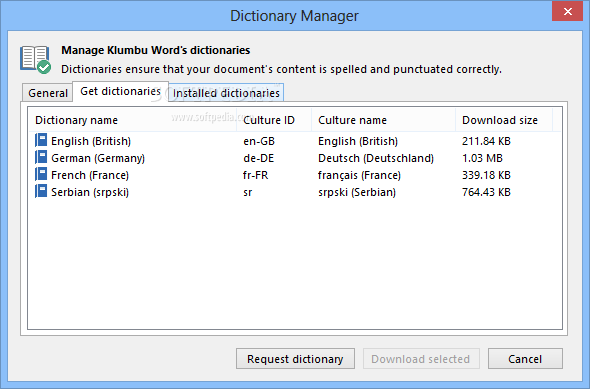This screenshot has width=590, height=389.
Task: Click the dictionary manager book icon with checkmark
Action: (35, 59)
